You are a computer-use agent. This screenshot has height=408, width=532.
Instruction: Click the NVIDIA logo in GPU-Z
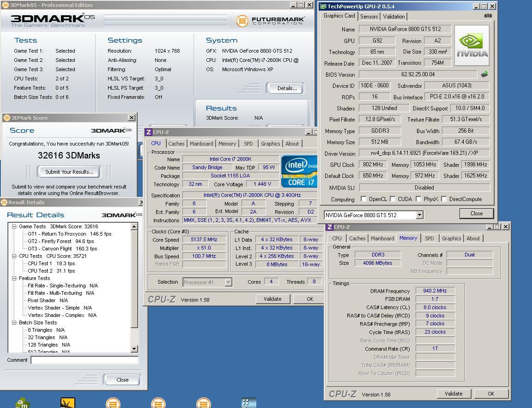(x=472, y=45)
